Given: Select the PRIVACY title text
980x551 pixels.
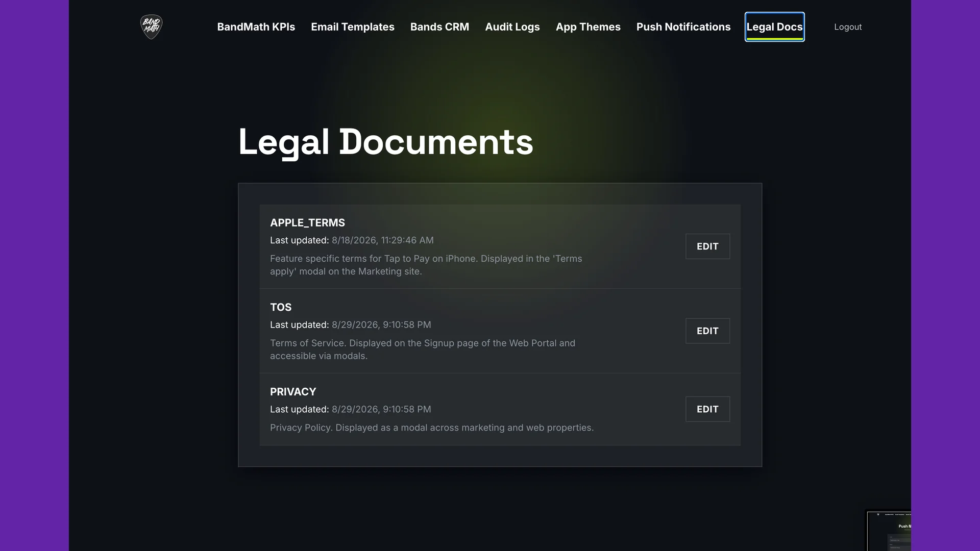Looking at the screenshot, I should tap(293, 392).
